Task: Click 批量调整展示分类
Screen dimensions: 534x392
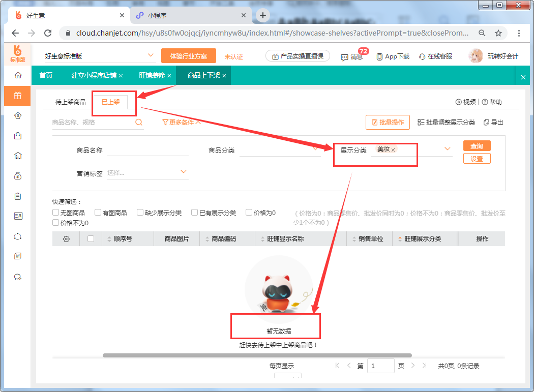Action: point(446,122)
